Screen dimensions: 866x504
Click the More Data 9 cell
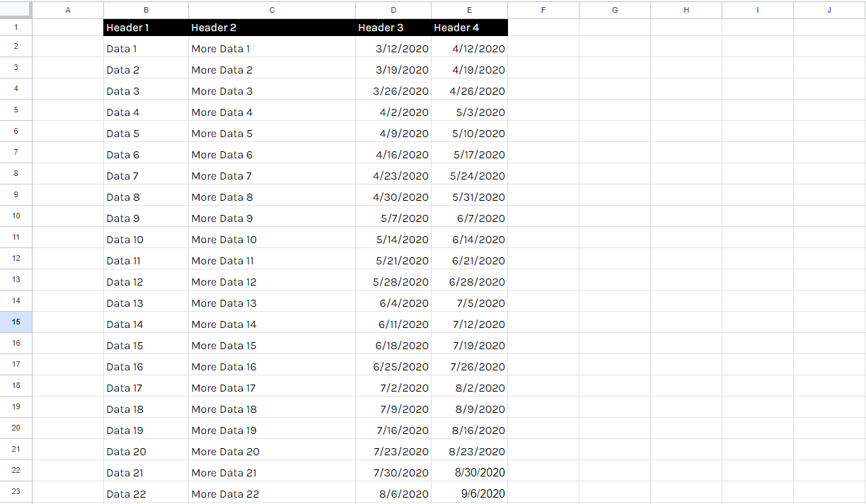[x=272, y=216]
